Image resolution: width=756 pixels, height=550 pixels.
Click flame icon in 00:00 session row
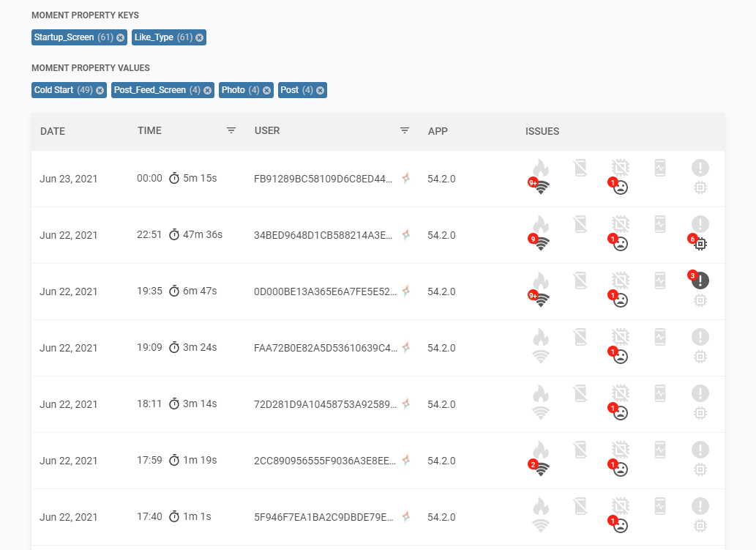tap(541, 168)
